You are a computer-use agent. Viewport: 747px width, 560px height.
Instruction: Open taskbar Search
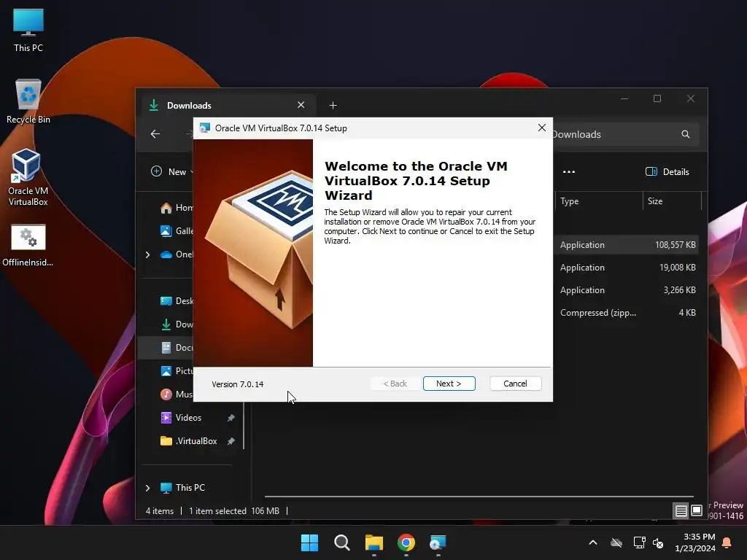(341, 542)
